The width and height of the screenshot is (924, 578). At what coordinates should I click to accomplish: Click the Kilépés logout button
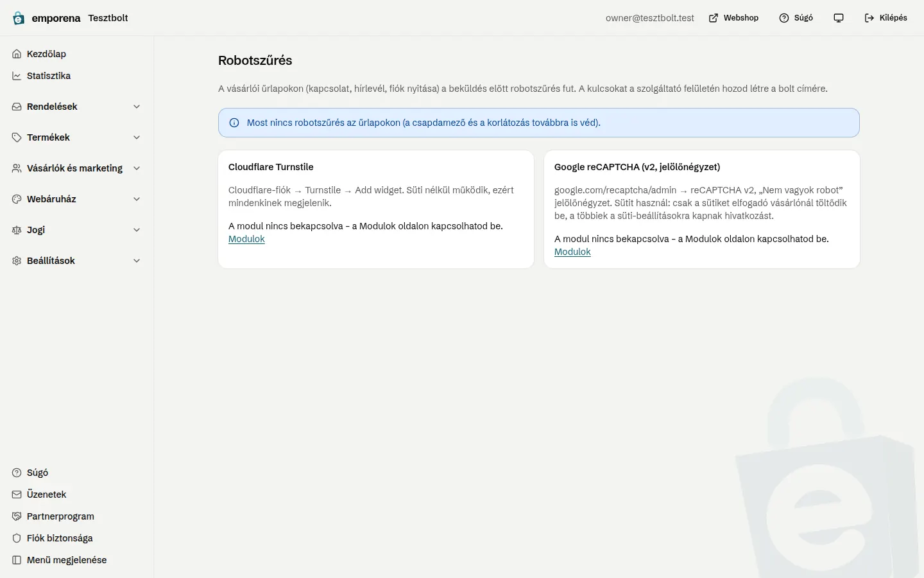(x=886, y=18)
